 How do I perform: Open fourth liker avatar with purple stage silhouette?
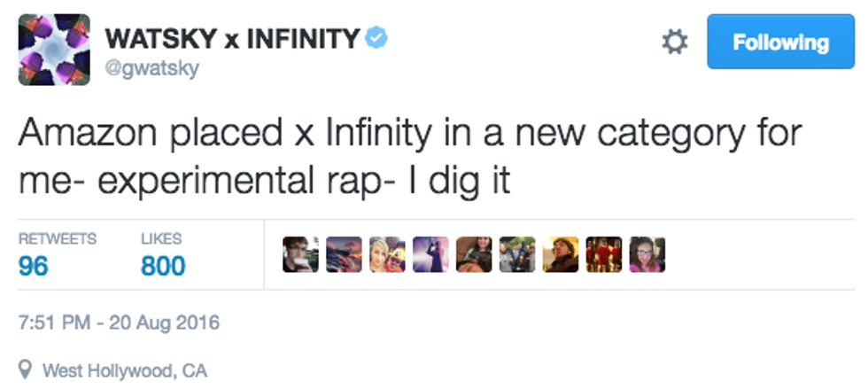click(x=430, y=254)
